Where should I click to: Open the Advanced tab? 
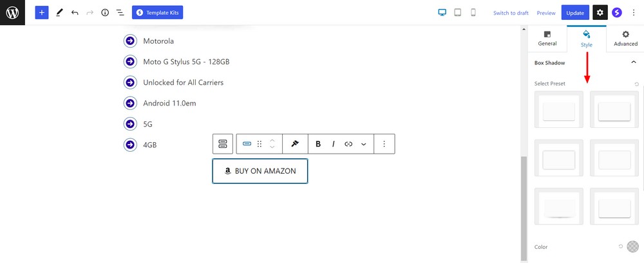pyautogui.click(x=625, y=39)
